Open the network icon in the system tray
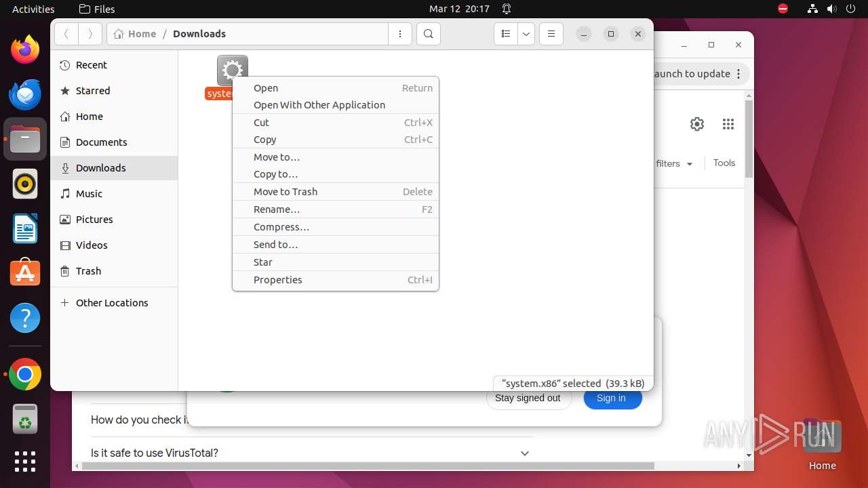The height and width of the screenshot is (488, 868). (x=812, y=9)
